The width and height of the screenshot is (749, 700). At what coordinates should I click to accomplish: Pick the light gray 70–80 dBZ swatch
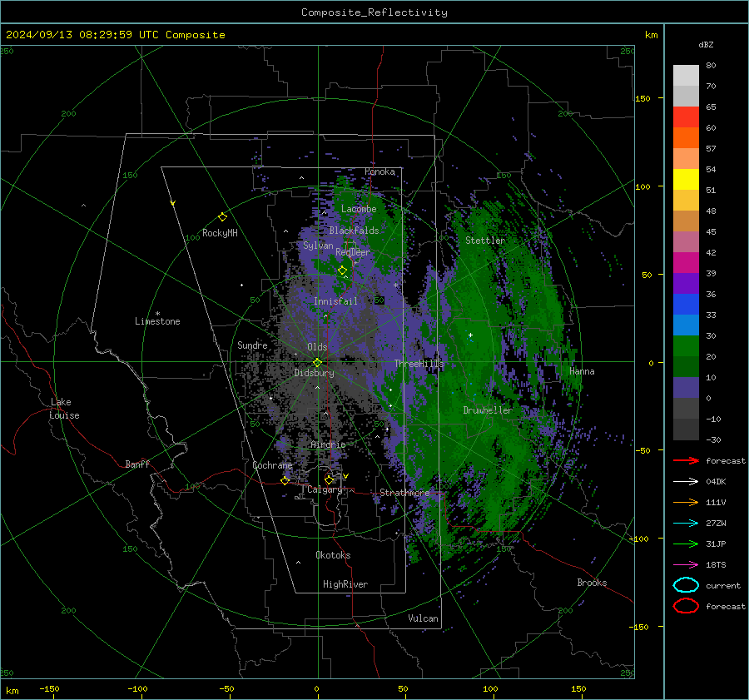[x=686, y=75]
